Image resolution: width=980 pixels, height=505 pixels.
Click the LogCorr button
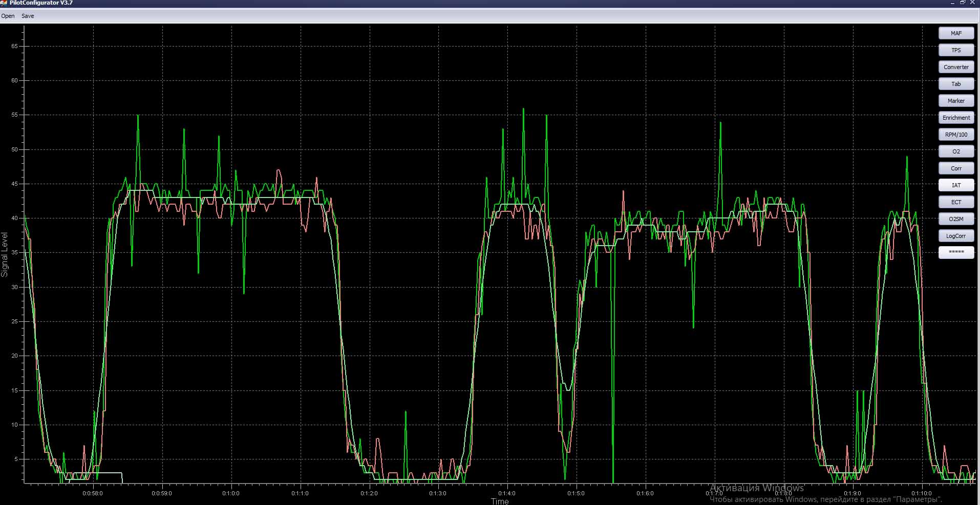tap(956, 236)
